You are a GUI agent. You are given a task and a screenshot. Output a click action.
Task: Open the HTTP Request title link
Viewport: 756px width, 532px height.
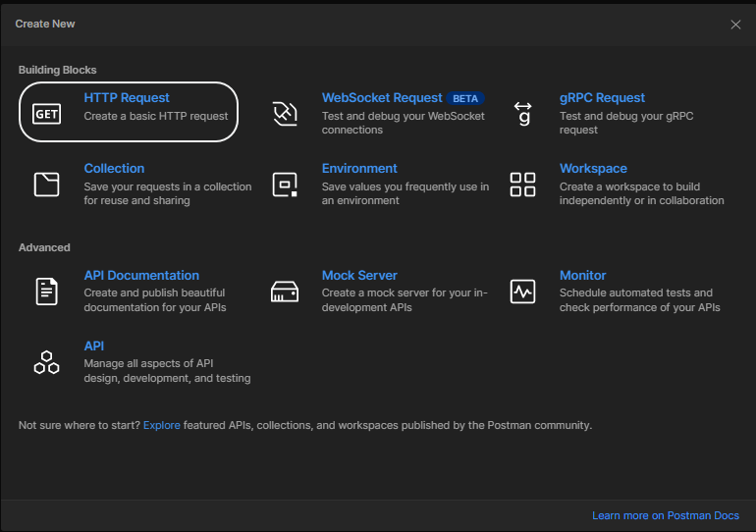click(x=127, y=98)
